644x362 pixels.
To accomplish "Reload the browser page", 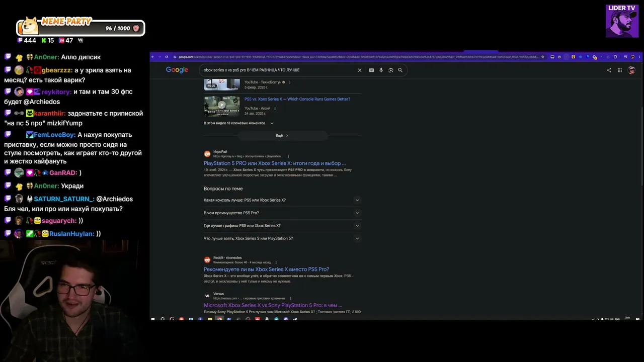I will coord(167,57).
